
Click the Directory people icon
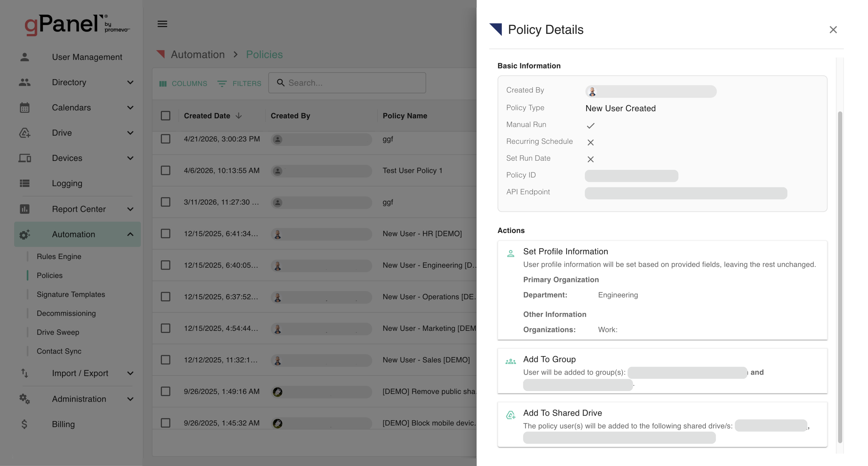click(x=25, y=82)
